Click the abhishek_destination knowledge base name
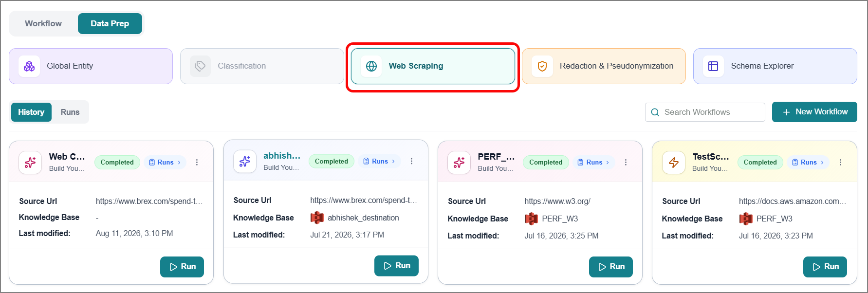Viewport: 868px width, 293px height. pyautogui.click(x=363, y=218)
